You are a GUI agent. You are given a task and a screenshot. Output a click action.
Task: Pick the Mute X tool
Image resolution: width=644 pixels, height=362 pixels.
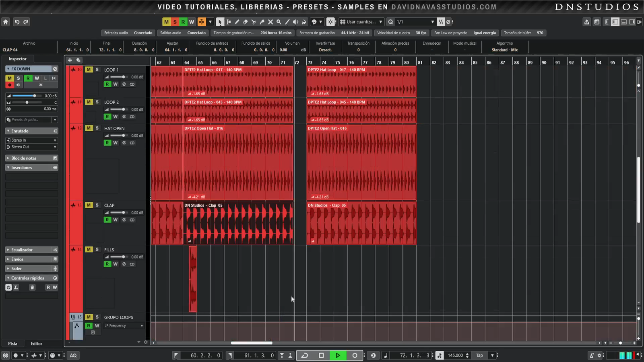coord(270,22)
